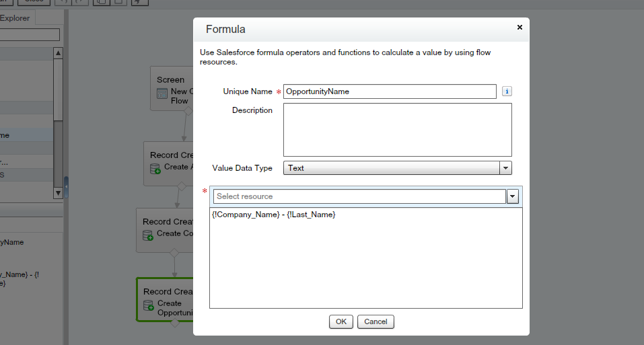Select the Screen element icon on canvas
The image size is (644, 345).
(x=162, y=94)
